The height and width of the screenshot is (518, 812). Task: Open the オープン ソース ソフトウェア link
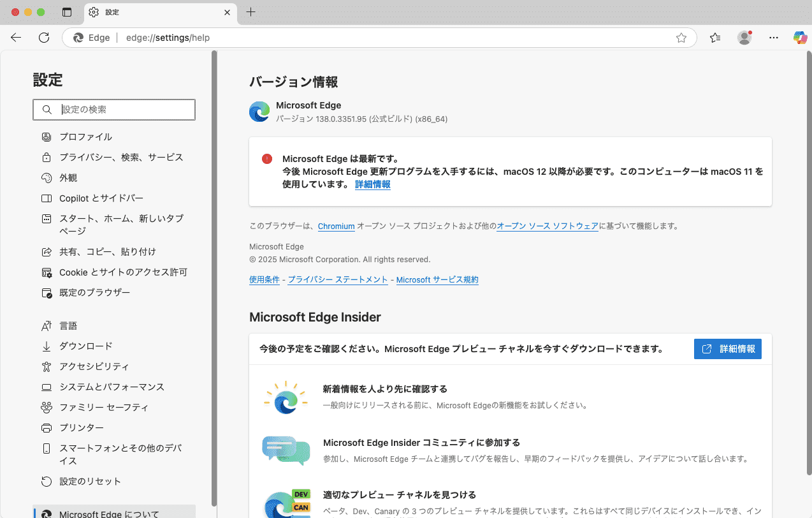547,226
